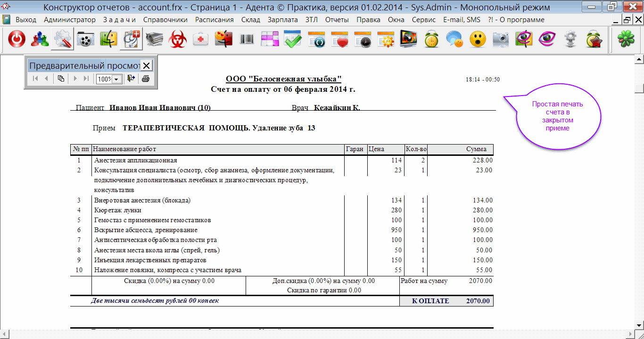Close preview with the door icon
This screenshot has width=644, height=339.
(131, 79)
